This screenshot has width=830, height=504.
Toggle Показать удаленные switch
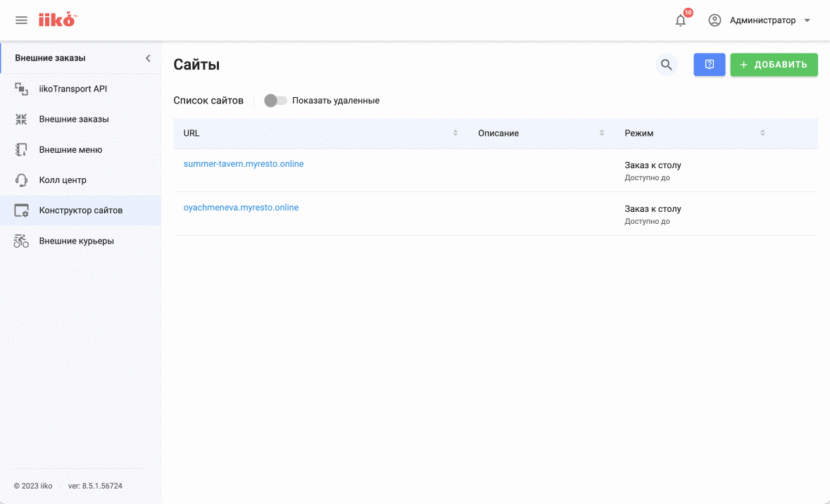275,101
